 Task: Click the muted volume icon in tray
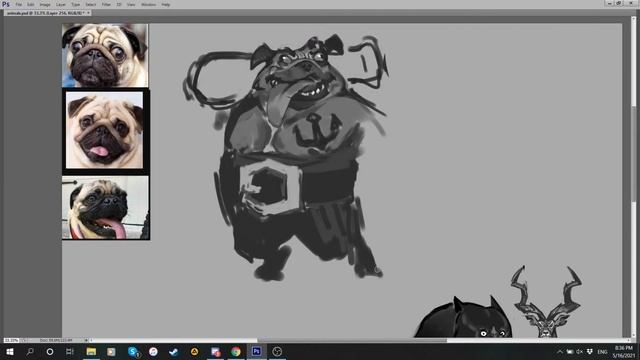[x=579, y=351]
